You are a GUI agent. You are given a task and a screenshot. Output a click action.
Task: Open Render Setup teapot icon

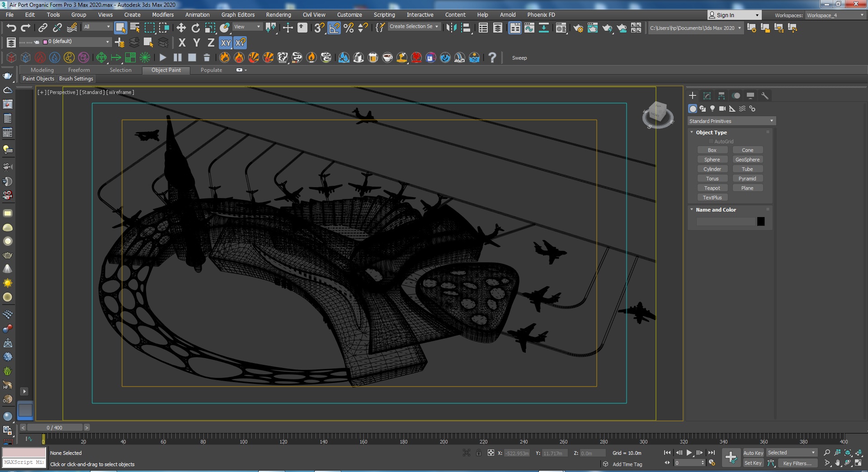[578, 28]
